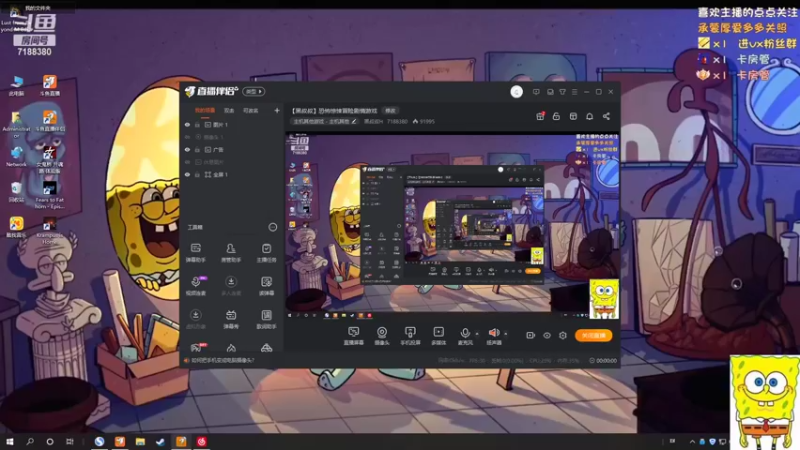Open Fears to Fathom desktop shortcut
Image resolution: width=800 pixels, height=450 pixels.
[x=49, y=195]
